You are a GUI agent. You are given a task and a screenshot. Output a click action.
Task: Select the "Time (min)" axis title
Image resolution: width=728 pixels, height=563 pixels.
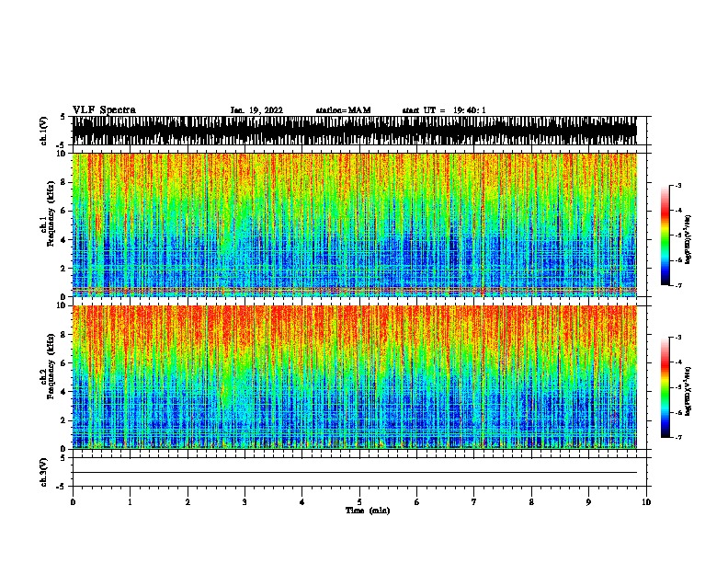368,511
